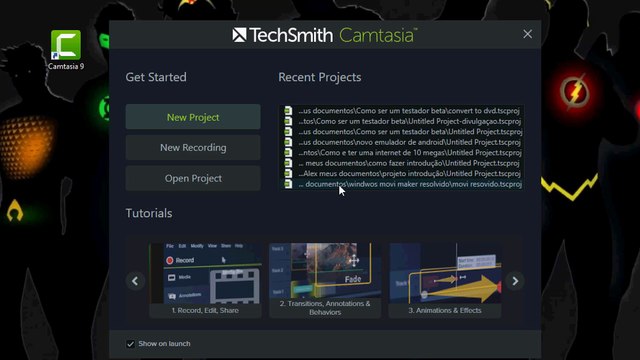Viewport: 640px width, 360px height.
Task: Open the Record, Edit, Share tutorial
Action: point(205,280)
